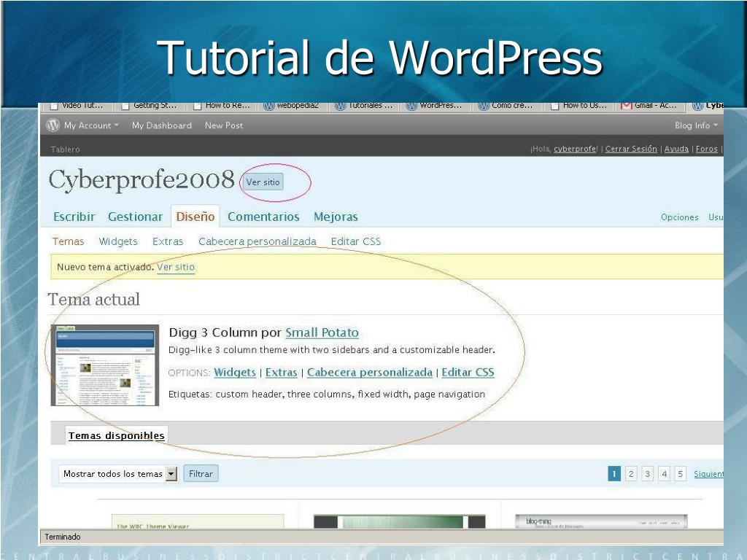Open the cyberprofe profile link

[x=575, y=149]
